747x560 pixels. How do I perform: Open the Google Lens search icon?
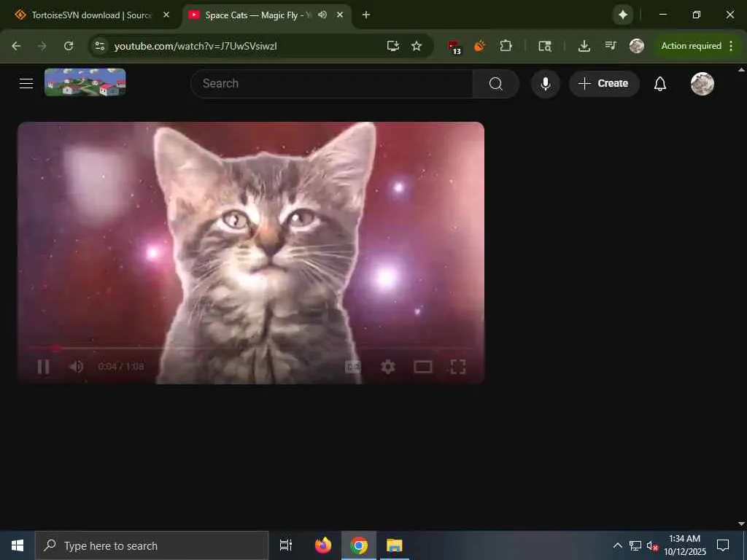[544, 46]
